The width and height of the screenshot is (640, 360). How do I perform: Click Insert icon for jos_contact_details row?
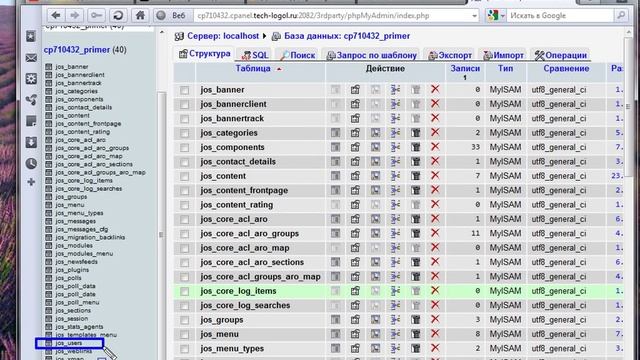pos(395,162)
